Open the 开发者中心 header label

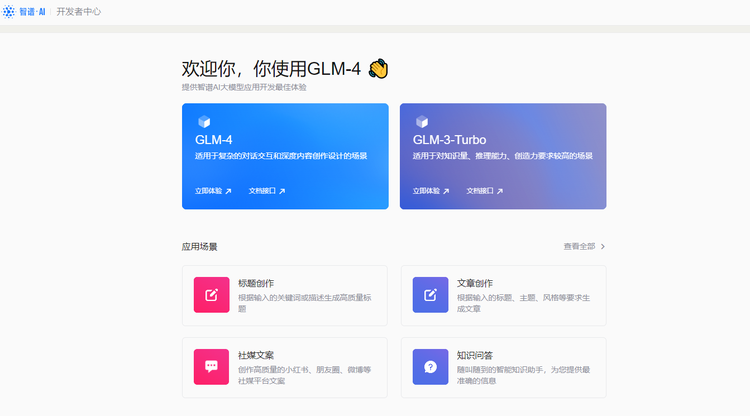(x=78, y=11)
